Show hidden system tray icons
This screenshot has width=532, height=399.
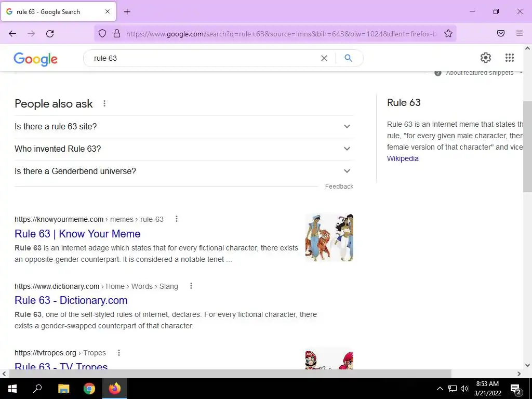pos(440,389)
